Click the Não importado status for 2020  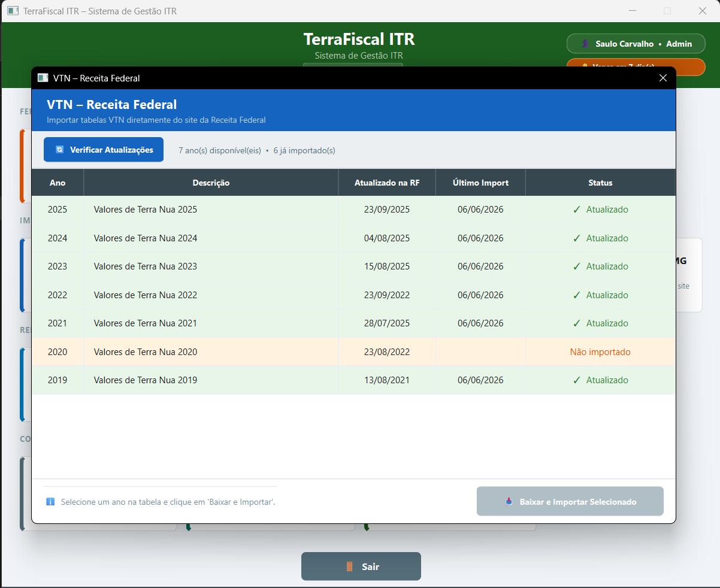(600, 352)
